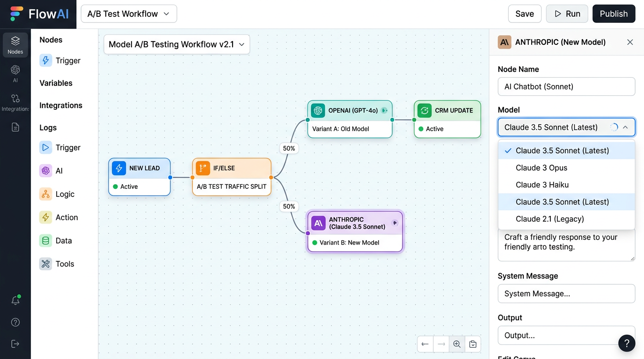The height and width of the screenshot is (359, 644).
Task: Open notifications bell
Action: tap(15, 301)
